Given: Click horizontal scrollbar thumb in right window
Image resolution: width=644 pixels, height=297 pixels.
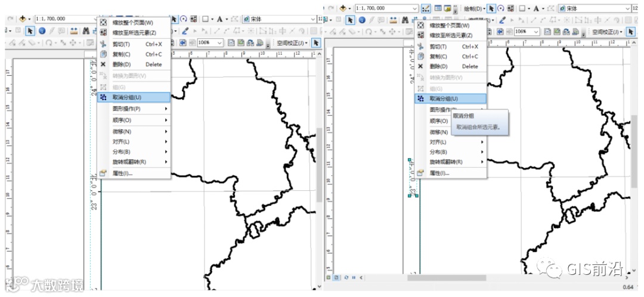Looking at the screenshot, I should (x=447, y=278).
